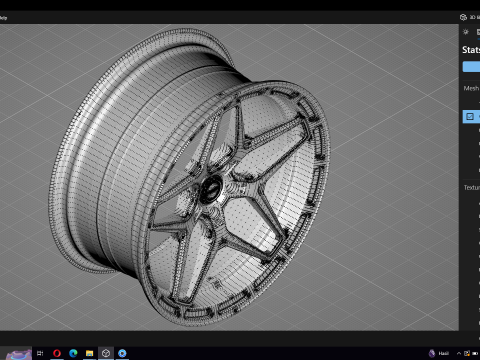The image size is (480, 360).
Task: Open the blue circular app in the taskbar
Action: tap(122, 353)
